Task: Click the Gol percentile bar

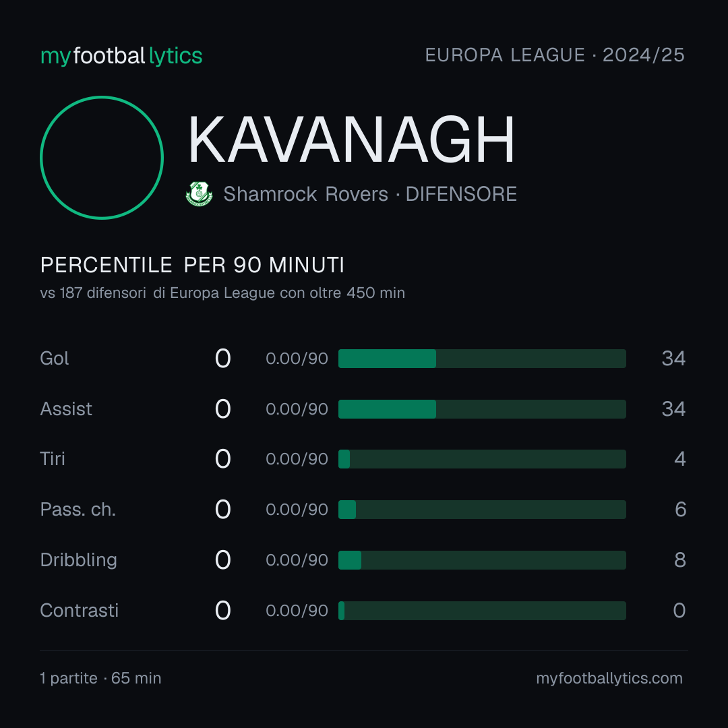Action: pos(482,359)
